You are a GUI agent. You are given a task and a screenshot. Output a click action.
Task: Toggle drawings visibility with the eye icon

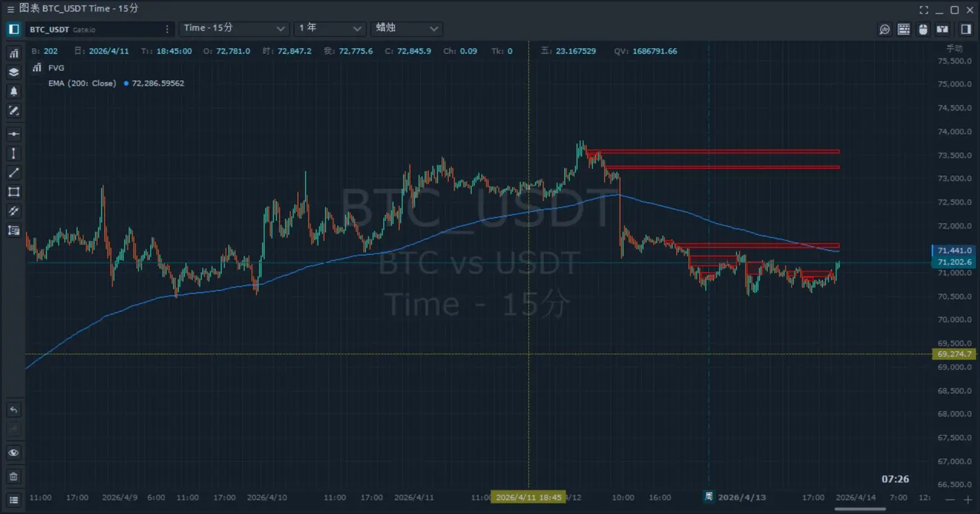tap(14, 453)
